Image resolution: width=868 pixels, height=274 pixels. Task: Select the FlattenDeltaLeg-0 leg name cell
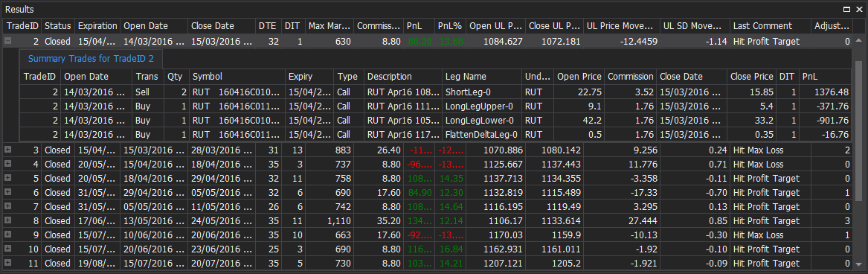[482, 134]
